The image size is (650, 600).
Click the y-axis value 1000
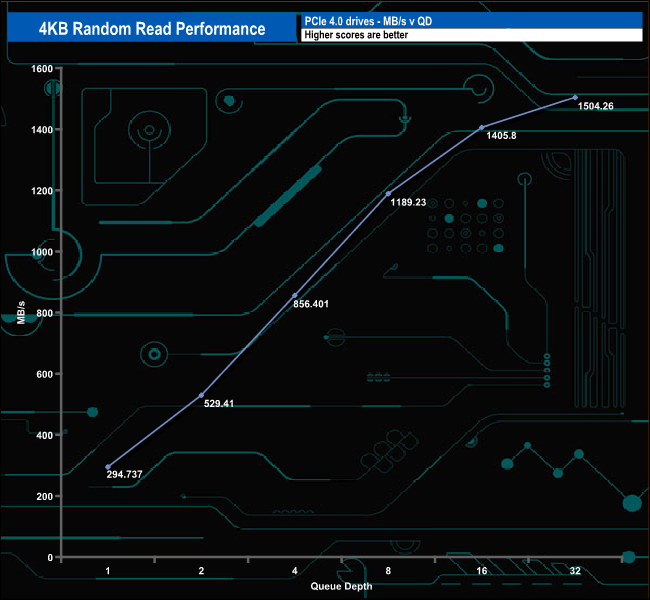[42, 252]
